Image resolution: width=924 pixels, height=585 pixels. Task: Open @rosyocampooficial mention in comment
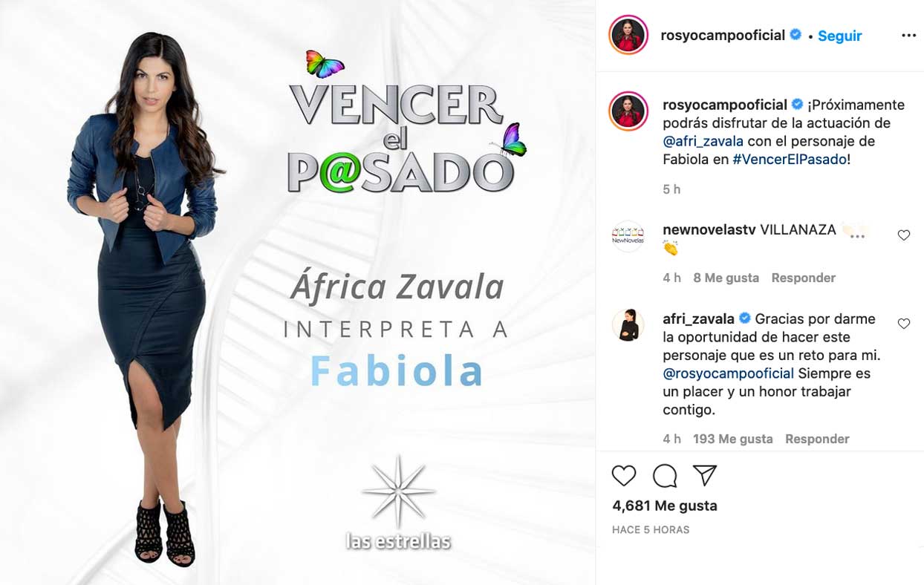(x=729, y=373)
